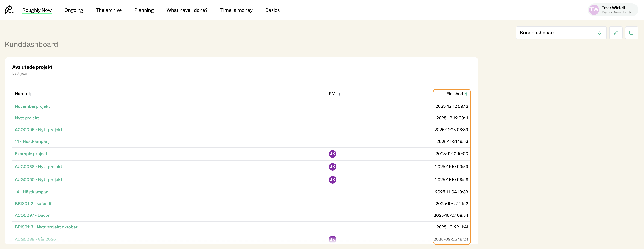Click JK avatar on AUG0056 row
This screenshot has width=644, height=249.
tap(332, 167)
